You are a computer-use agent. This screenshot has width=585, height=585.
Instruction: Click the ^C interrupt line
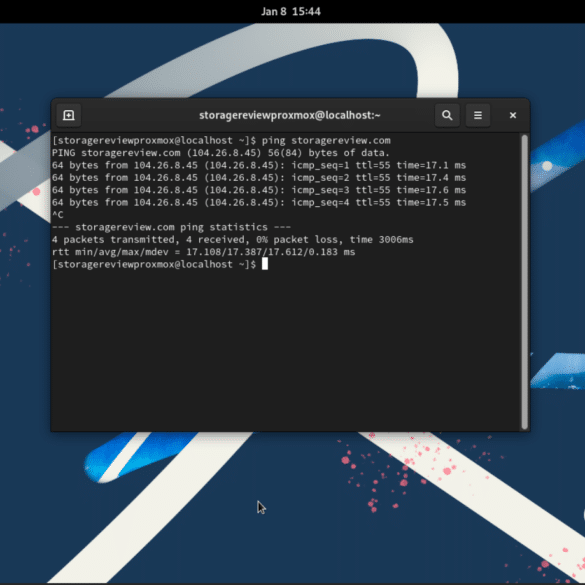point(58,215)
